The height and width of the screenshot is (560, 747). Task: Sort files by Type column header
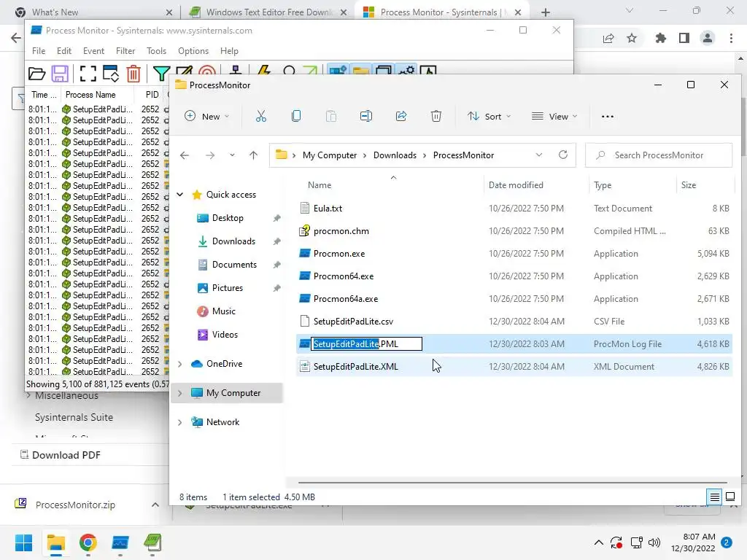point(603,185)
